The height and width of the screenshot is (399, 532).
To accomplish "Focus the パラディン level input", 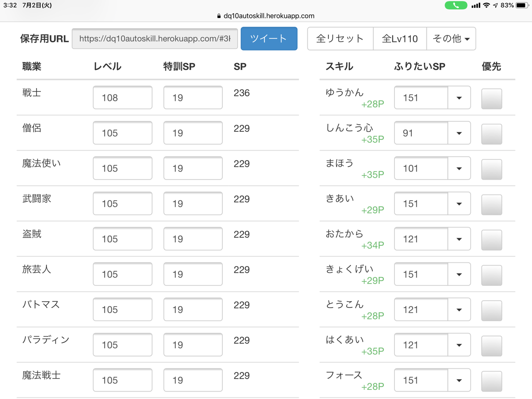I will [123, 345].
